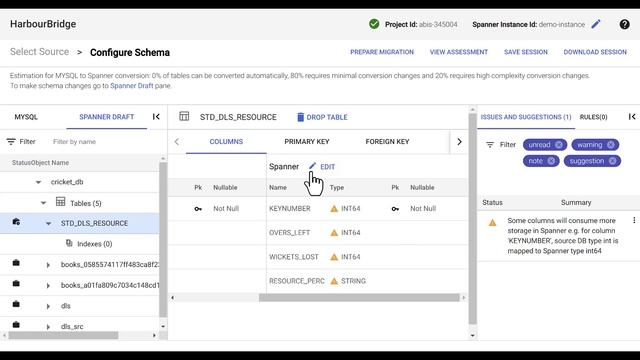The width and height of the screenshot is (640, 360).
Task: Show next tabs with right chevron
Action: (x=459, y=142)
